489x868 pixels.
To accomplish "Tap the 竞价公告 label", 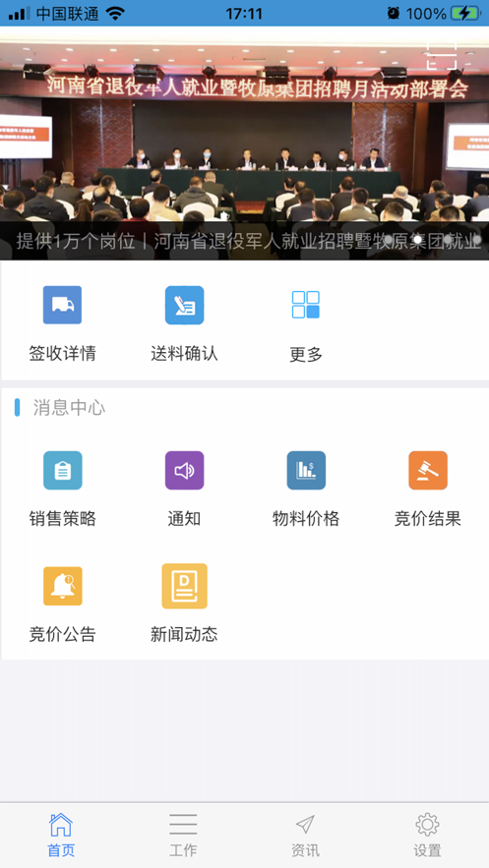I will 63,634.
